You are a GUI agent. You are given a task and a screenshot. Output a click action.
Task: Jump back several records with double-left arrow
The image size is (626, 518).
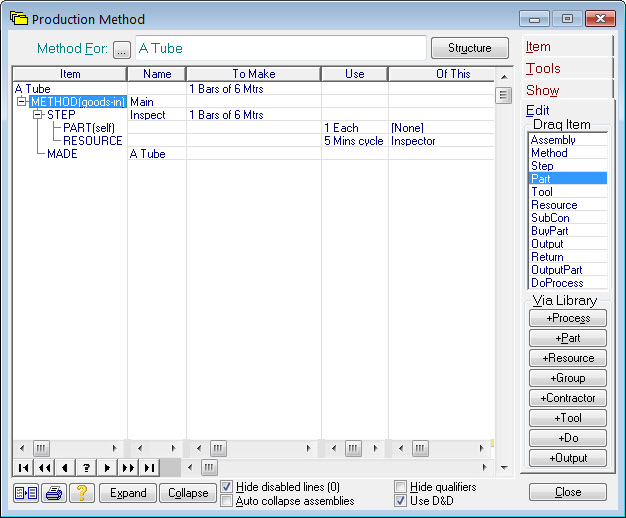(44, 468)
